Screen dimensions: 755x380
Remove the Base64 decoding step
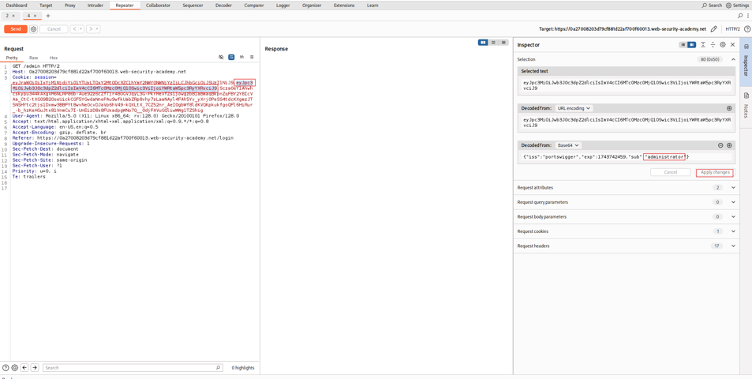click(721, 145)
